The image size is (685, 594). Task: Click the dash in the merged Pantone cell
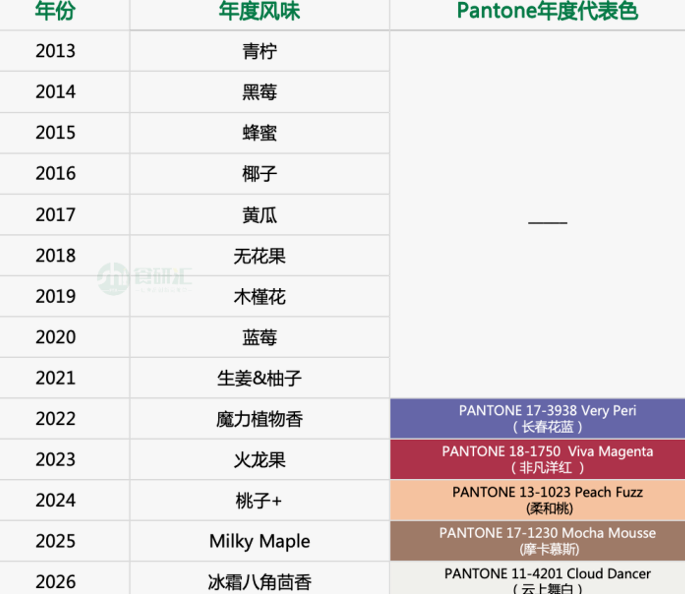[x=547, y=221]
